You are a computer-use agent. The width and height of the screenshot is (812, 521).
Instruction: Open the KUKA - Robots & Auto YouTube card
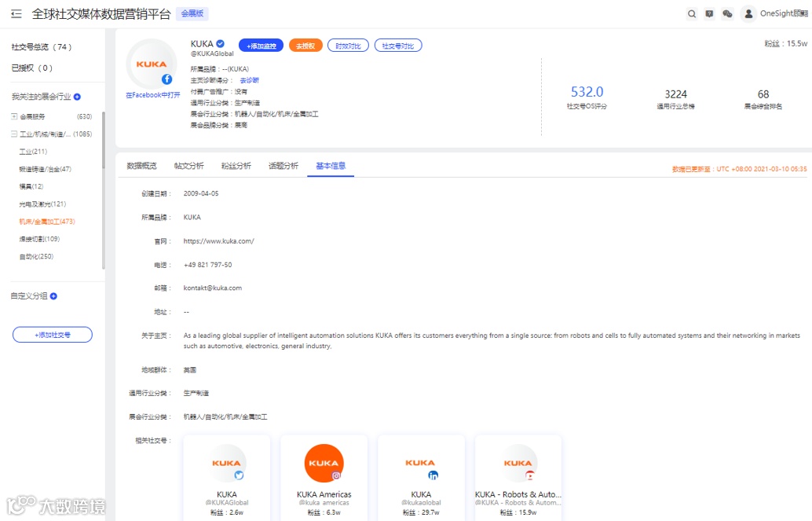pyautogui.click(x=518, y=477)
